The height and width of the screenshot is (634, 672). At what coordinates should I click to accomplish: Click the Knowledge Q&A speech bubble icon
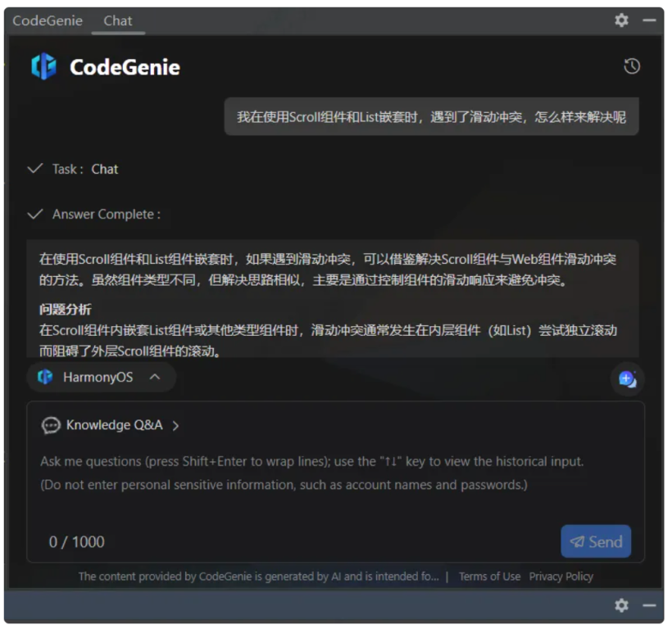tap(51, 425)
